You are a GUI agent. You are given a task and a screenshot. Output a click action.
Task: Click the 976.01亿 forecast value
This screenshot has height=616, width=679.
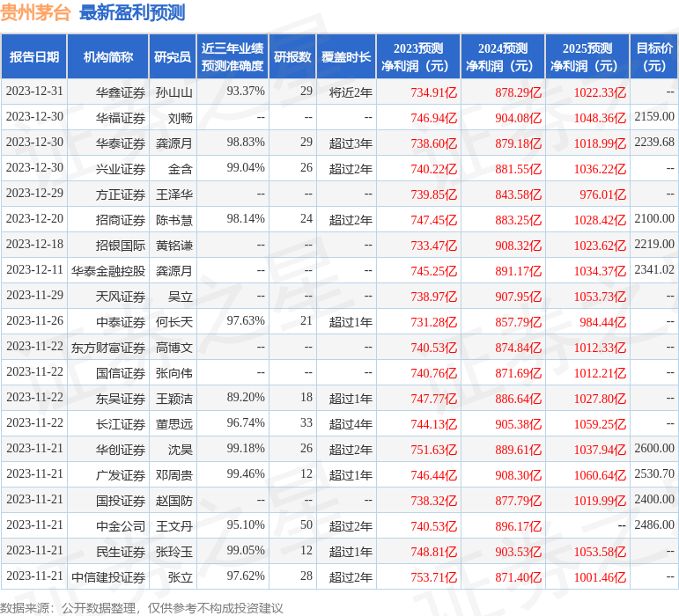point(602,194)
